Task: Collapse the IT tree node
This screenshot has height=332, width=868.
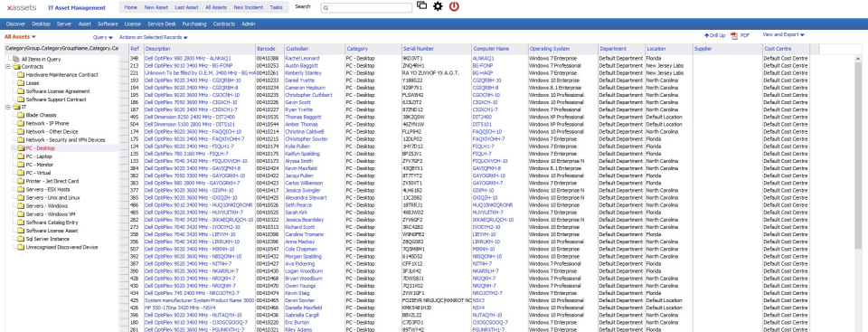Action: (8, 108)
